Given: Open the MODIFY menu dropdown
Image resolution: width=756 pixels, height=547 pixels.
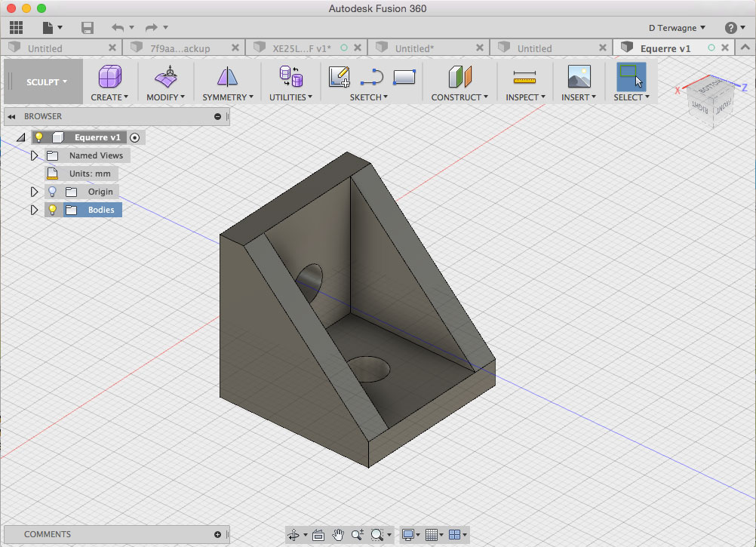Looking at the screenshot, I should pos(165,97).
